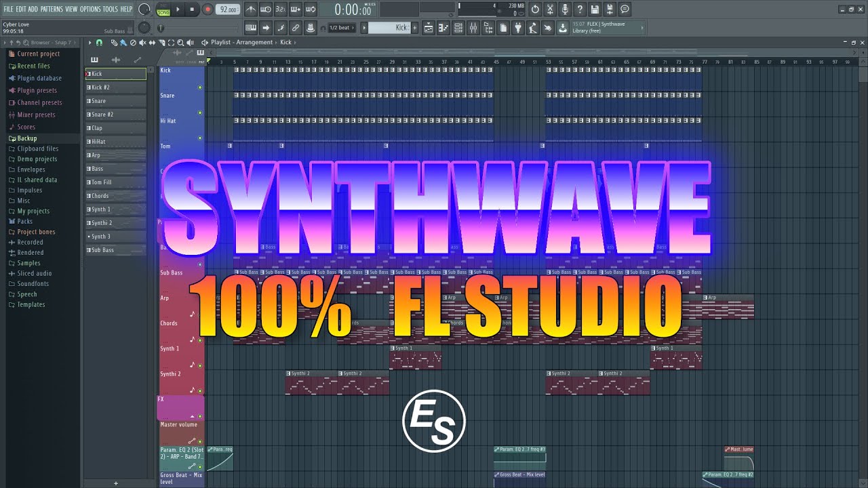
Task: Open the Kick pattern selector dropdown
Action: [x=389, y=28]
